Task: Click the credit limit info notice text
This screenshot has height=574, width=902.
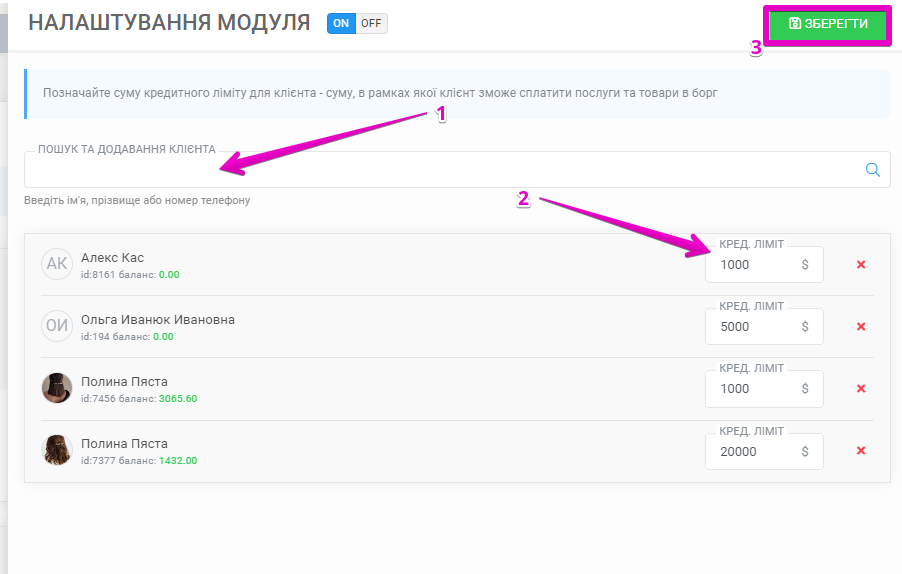Action: [x=380, y=93]
